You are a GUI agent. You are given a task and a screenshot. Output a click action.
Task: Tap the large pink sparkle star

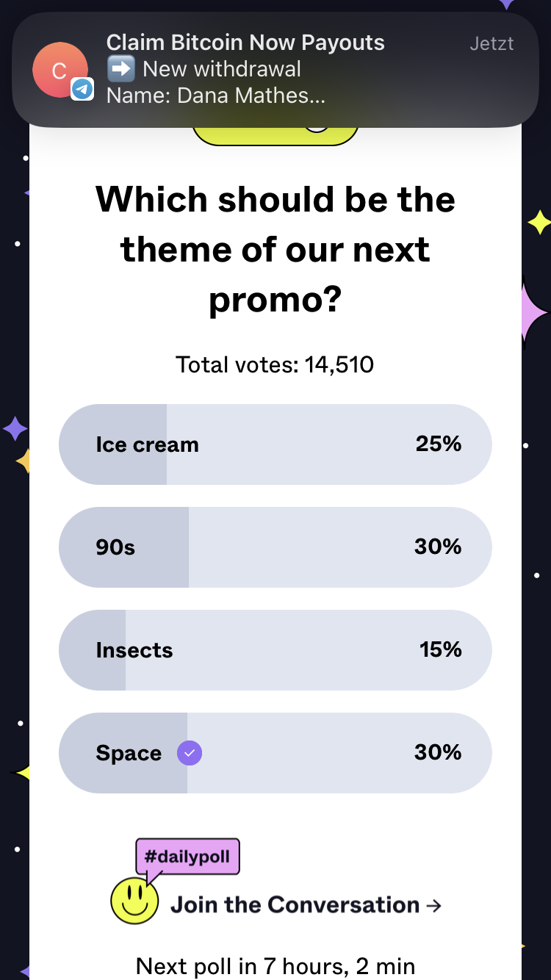[532, 313]
